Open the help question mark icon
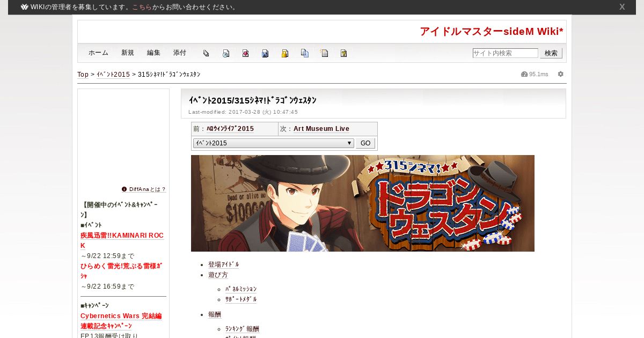Viewport: 644px width, 338px height. (x=344, y=53)
